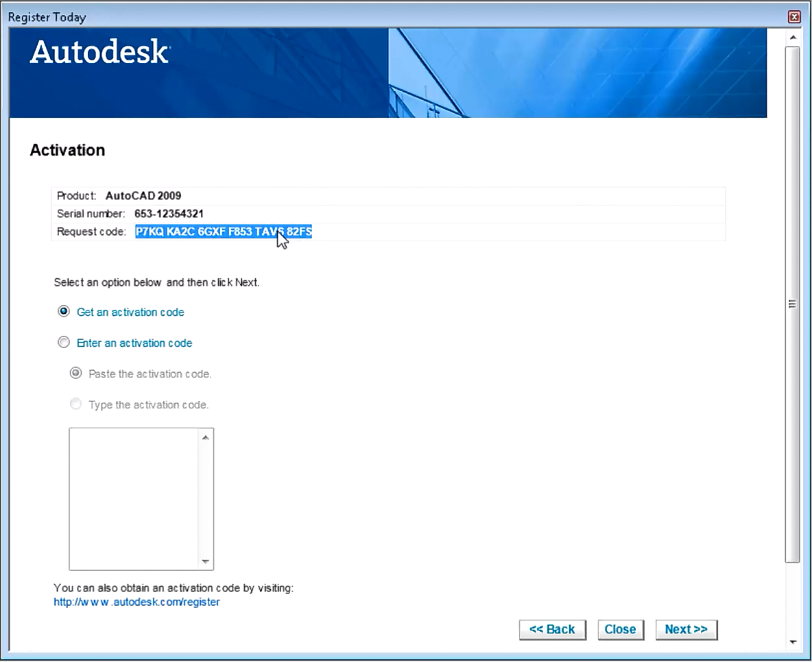The width and height of the screenshot is (812, 662).
Task: Choose the Type the activation code option
Action: pyautogui.click(x=75, y=404)
